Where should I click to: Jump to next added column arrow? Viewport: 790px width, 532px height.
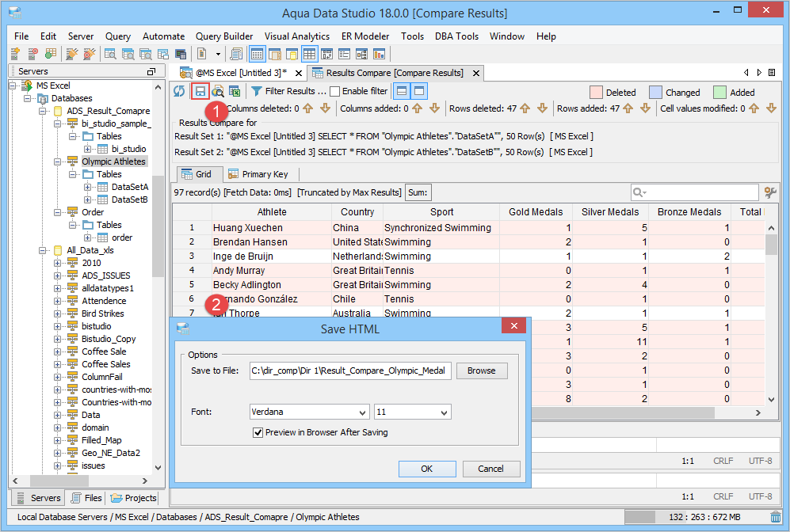tap(434, 108)
